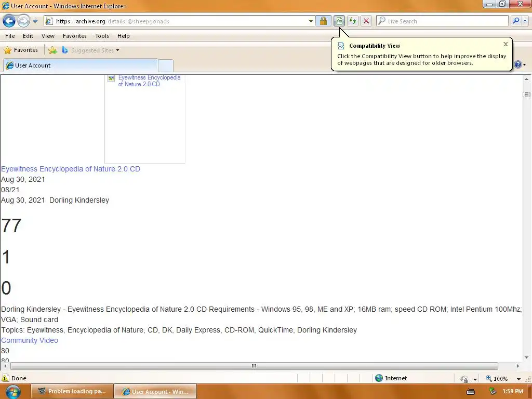Click the horizontal scrollbar thumb
Screen dimensions: 532x399
pos(254,366)
